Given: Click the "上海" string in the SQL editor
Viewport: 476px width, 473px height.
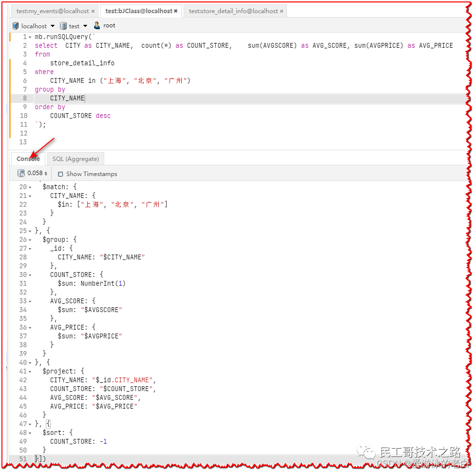Looking at the screenshot, I should point(114,81).
